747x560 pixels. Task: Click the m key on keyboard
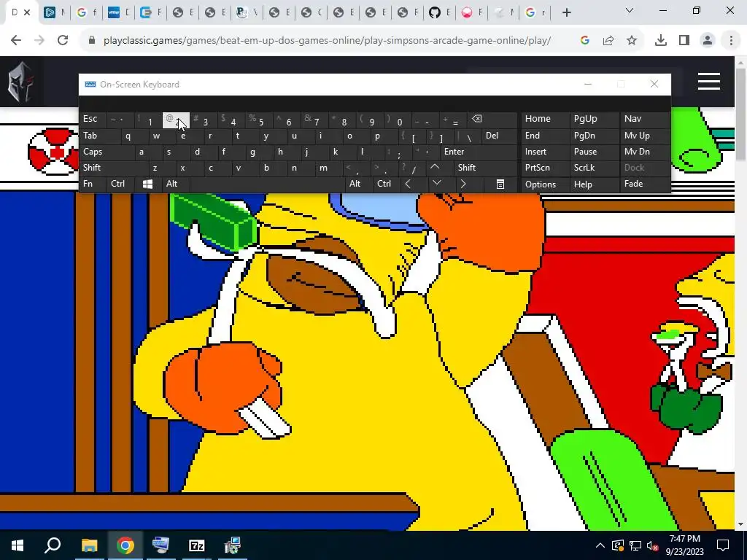pyautogui.click(x=323, y=168)
